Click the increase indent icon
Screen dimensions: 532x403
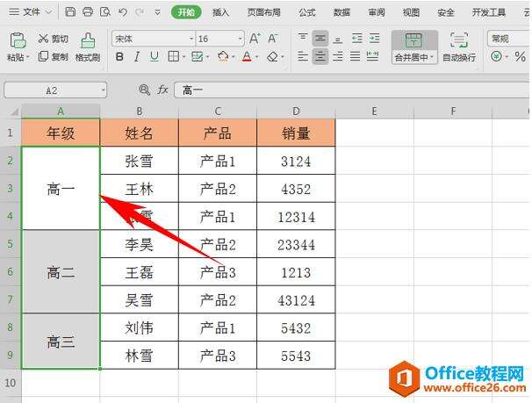pos(374,39)
